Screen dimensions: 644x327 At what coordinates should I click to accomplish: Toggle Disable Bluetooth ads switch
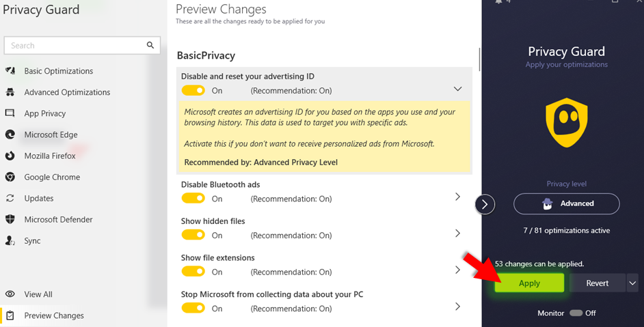point(193,199)
